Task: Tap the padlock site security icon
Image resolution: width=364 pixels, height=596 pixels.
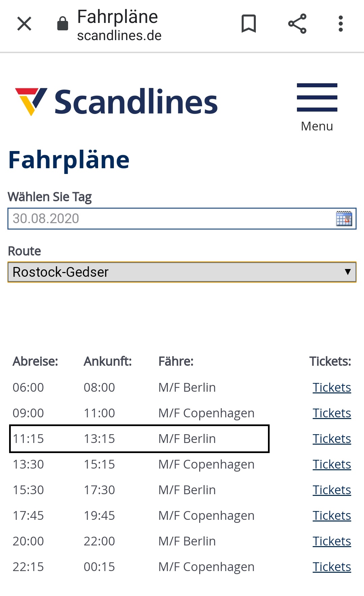Action: [63, 24]
